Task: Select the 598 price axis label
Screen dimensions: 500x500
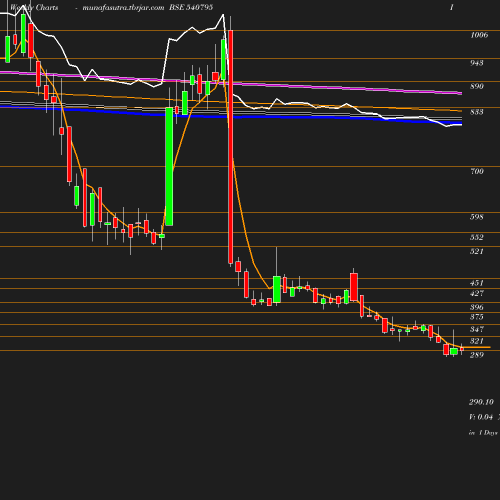Action: (477, 217)
